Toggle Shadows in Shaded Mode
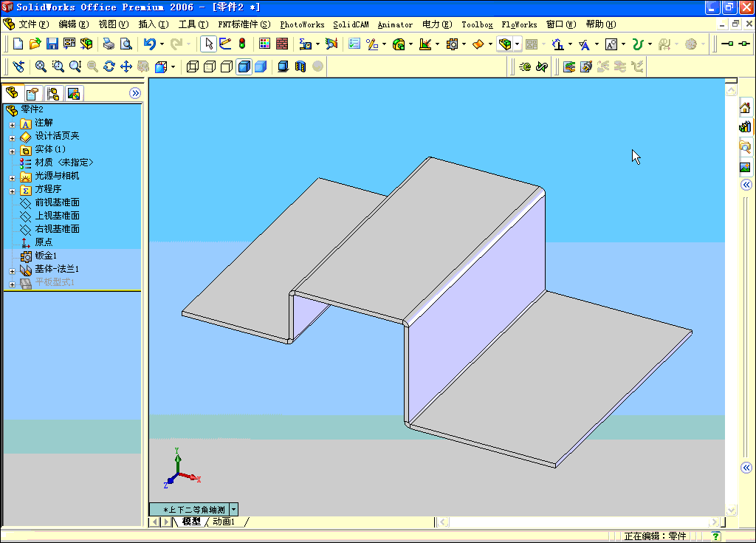Viewport: 756px width, 543px height. [x=283, y=66]
